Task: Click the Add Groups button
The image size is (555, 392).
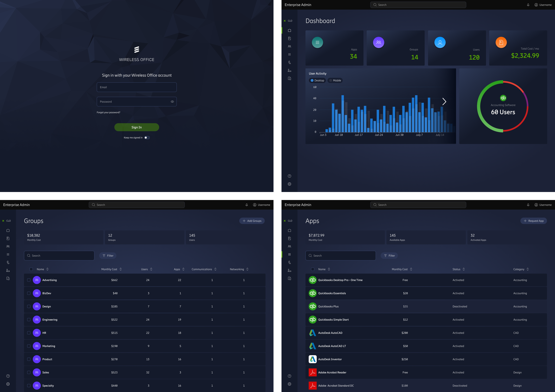Action: coord(252,221)
